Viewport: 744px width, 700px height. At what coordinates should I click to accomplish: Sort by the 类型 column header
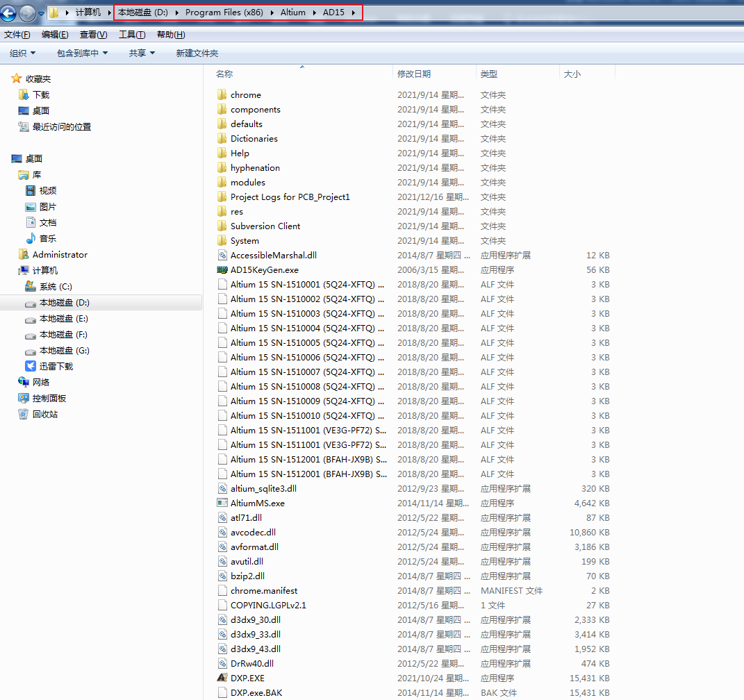pos(489,74)
